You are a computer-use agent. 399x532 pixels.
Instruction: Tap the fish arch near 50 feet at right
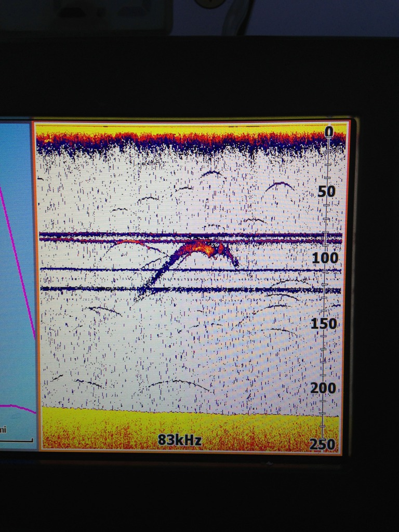pyautogui.click(x=280, y=185)
